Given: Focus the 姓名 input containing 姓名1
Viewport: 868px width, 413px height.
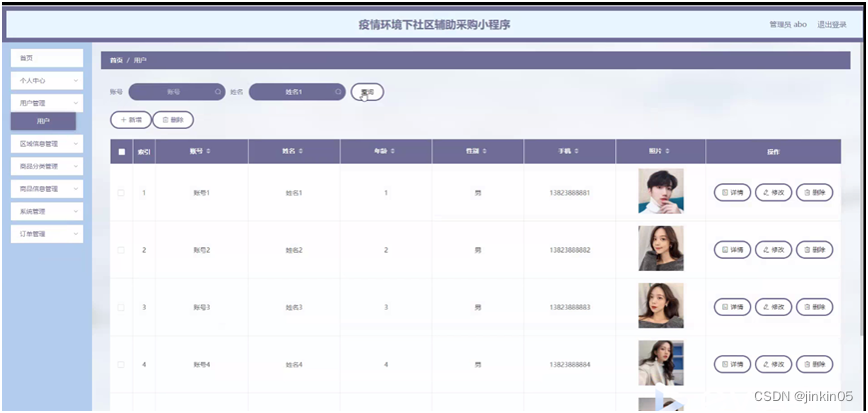Looking at the screenshot, I should click(x=297, y=92).
